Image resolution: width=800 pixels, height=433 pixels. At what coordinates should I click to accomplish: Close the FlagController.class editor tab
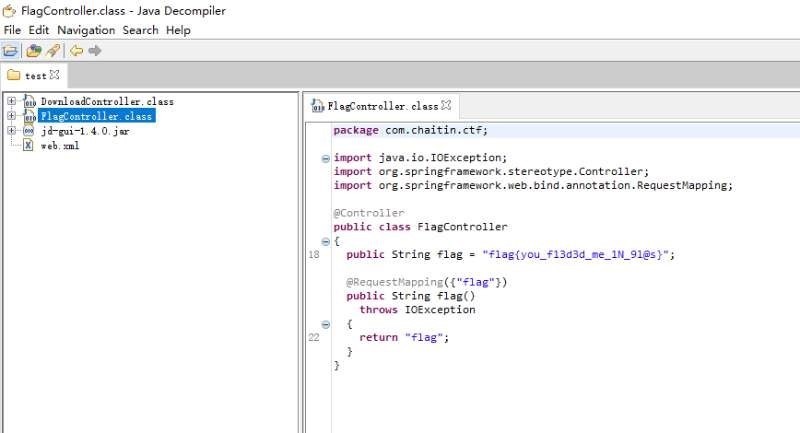tap(447, 105)
